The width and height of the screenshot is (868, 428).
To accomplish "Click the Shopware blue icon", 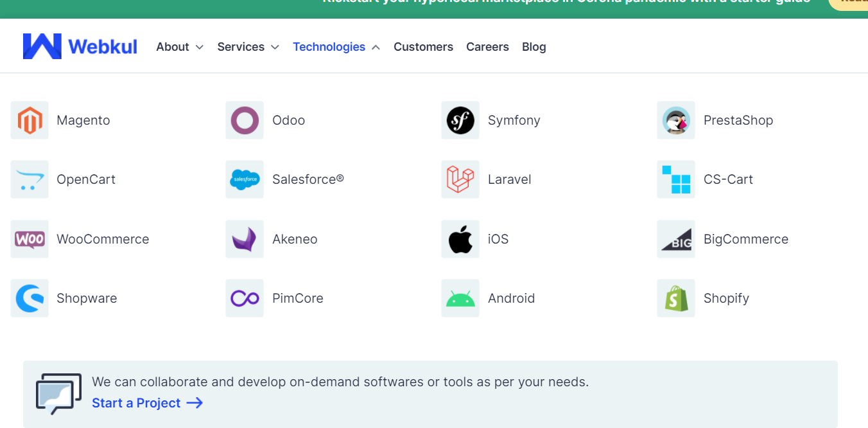I will (x=30, y=298).
